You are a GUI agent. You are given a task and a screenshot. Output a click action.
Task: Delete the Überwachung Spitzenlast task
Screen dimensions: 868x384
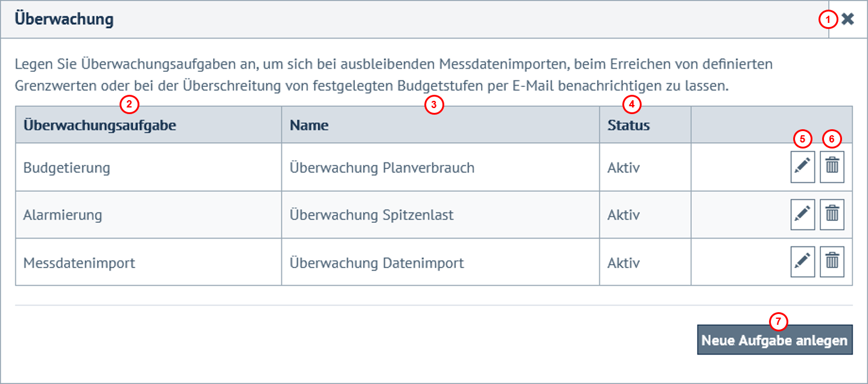tap(832, 214)
